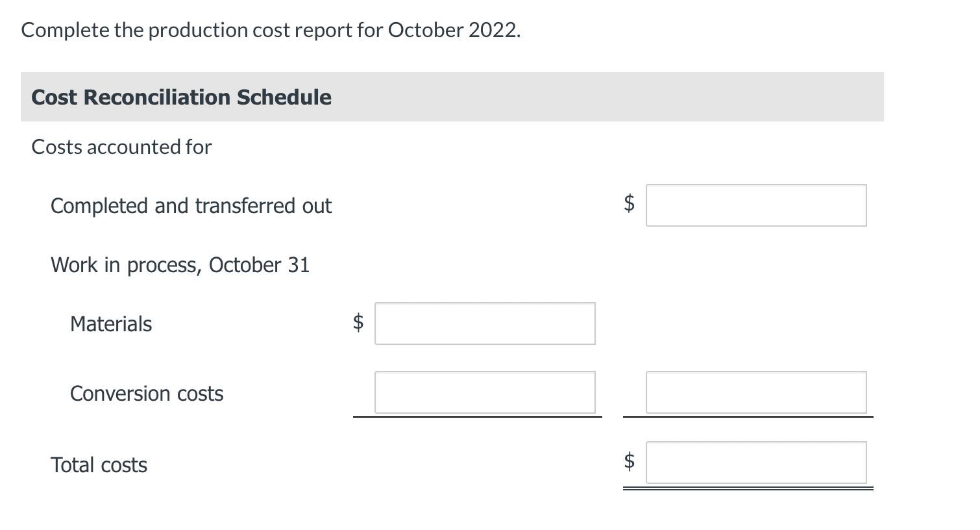Click the Work in process, October 31 label
980x530 pixels.
[181, 265]
